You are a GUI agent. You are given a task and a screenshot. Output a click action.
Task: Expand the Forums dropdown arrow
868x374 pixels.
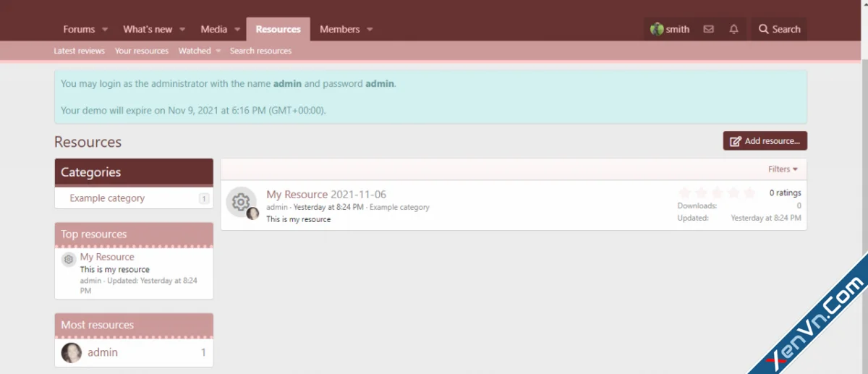105,30
